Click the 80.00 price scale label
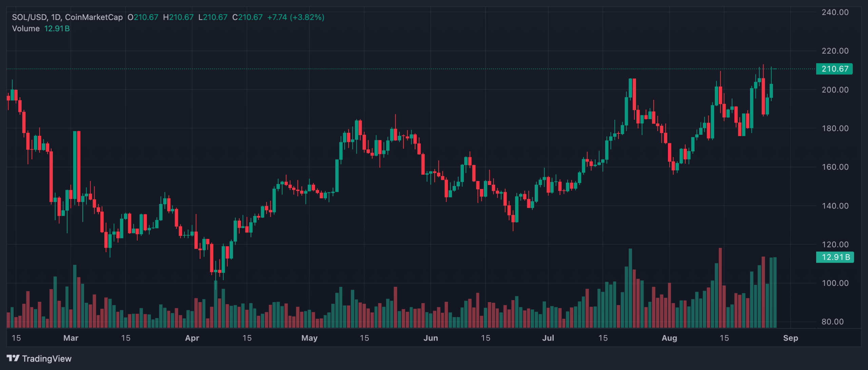Viewport: 868px width, 370px height. click(x=832, y=321)
